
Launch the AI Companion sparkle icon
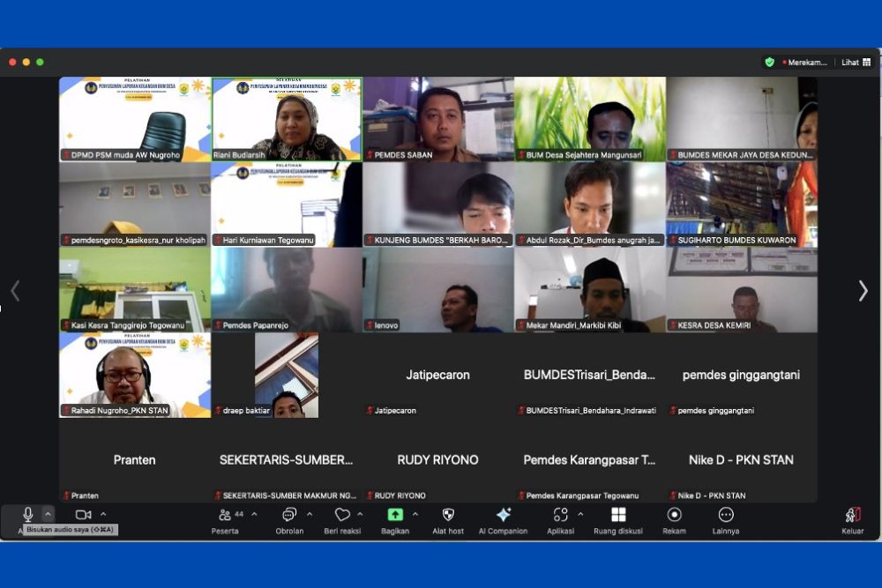tap(503, 515)
